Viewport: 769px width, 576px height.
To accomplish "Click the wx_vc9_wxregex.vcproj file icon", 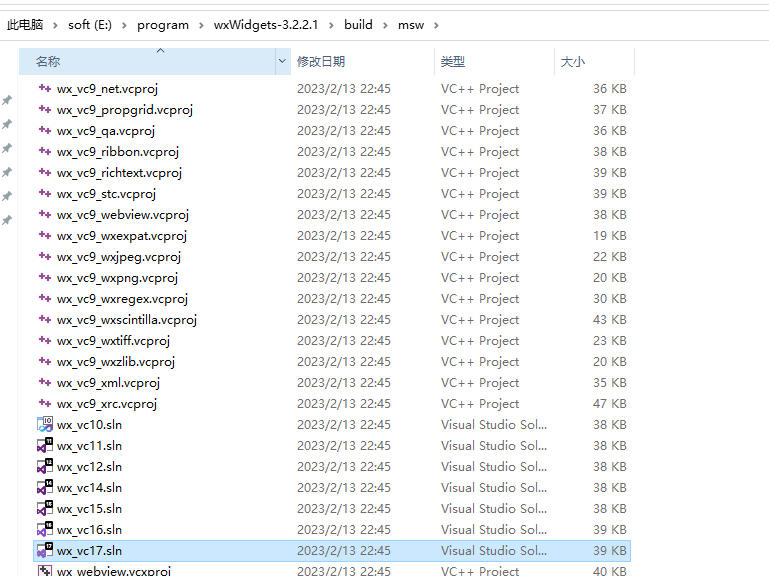I will (45, 298).
